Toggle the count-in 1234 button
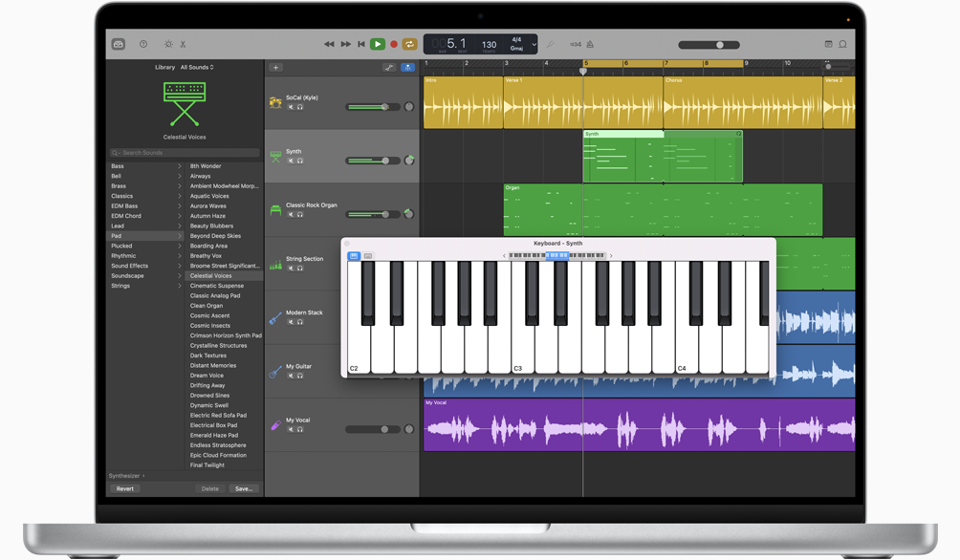This screenshot has width=960, height=560. click(x=576, y=44)
